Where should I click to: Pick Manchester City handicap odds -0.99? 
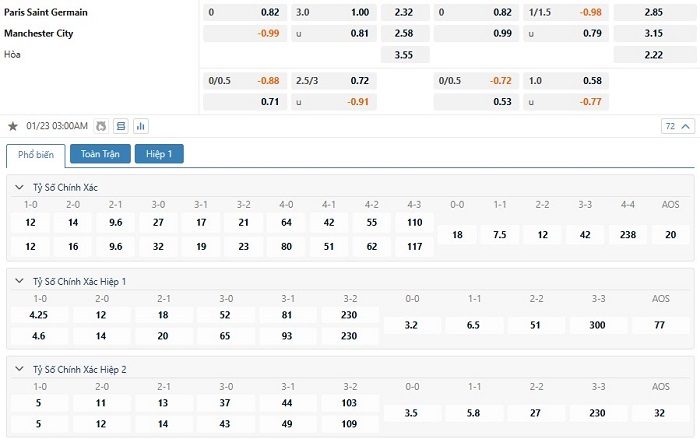tap(244, 33)
